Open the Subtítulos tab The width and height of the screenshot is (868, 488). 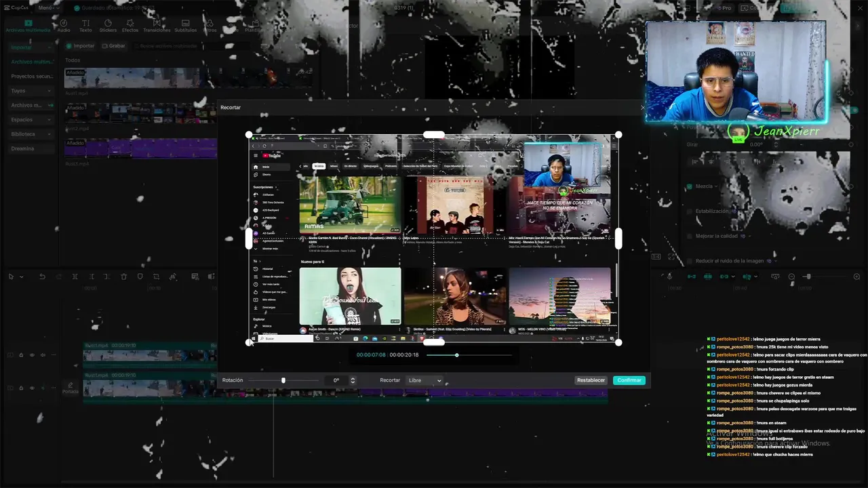(186, 26)
